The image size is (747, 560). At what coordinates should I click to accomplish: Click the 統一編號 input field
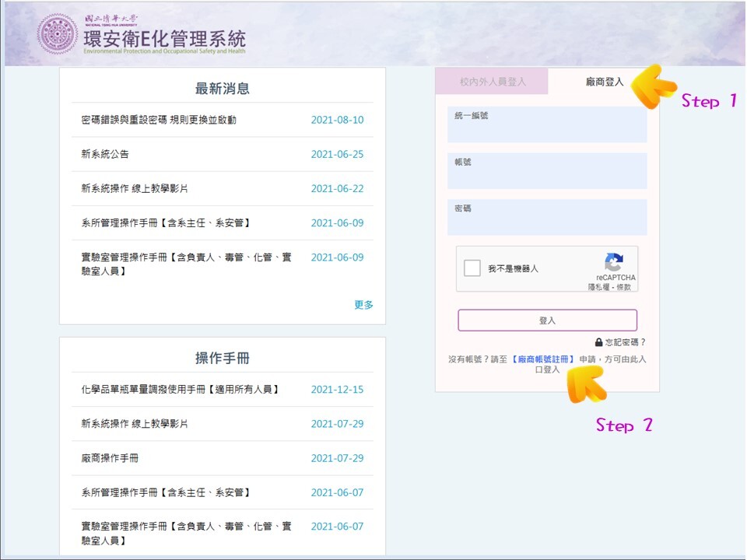pos(547,125)
